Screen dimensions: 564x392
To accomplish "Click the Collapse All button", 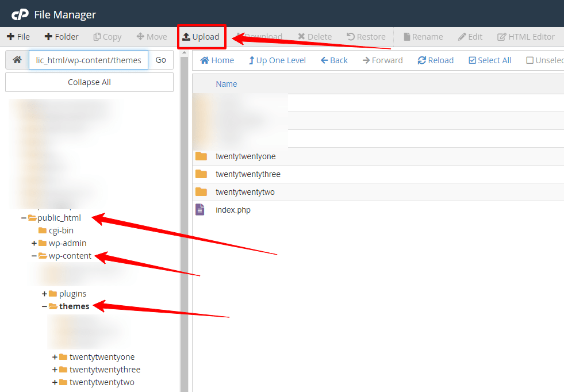I will 89,82.
